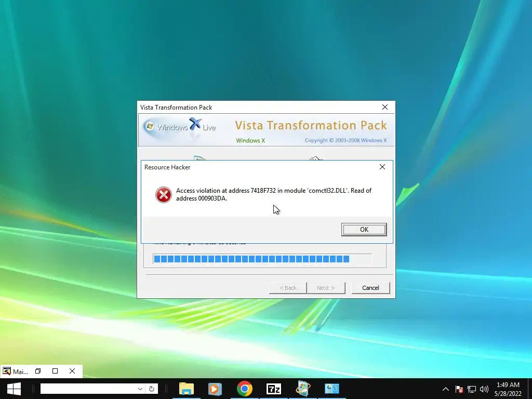Image resolution: width=532 pixels, height=399 pixels.
Task: Click the security flag tray icon
Action: (459, 389)
